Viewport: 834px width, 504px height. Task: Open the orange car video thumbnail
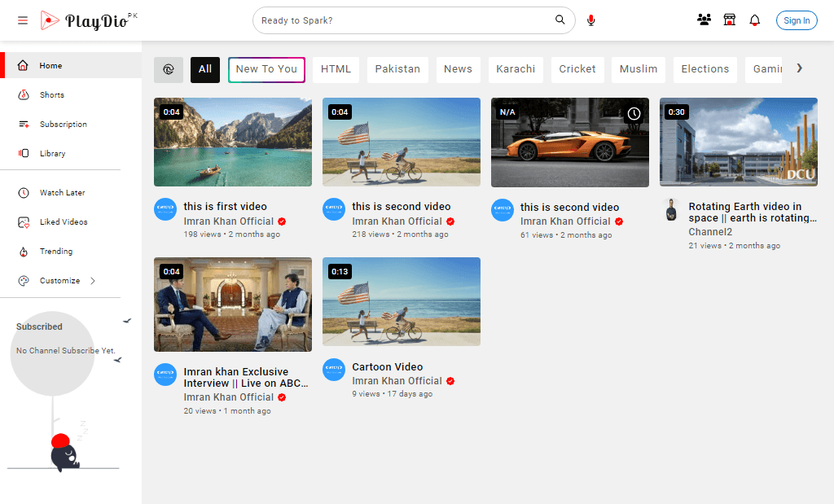point(569,142)
